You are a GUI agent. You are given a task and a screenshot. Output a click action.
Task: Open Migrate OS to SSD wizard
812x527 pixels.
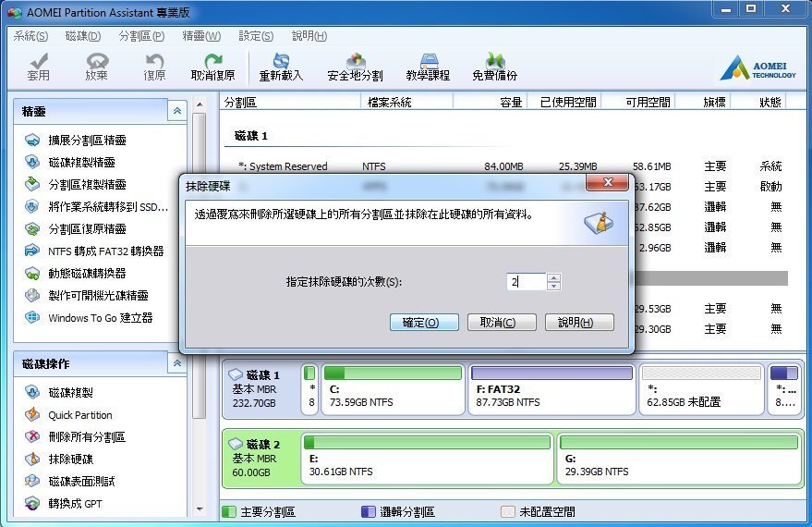(x=96, y=207)
